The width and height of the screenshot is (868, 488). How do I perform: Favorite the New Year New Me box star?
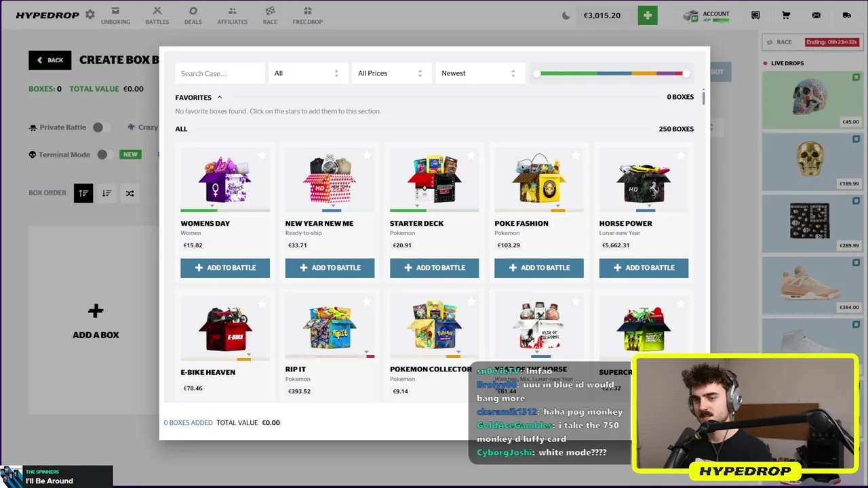point(367,155)
